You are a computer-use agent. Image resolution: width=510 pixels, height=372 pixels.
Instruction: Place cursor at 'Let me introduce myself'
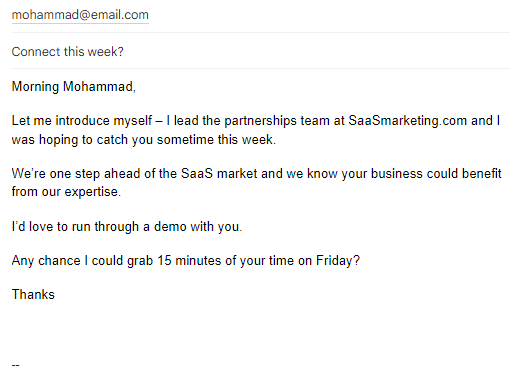pos(82,121)
